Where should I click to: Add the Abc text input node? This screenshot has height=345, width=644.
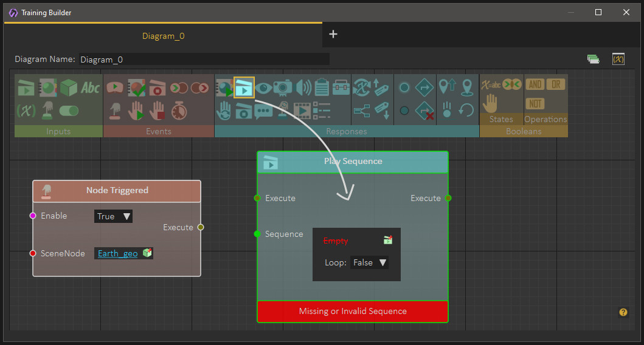(x=91, y=87)
